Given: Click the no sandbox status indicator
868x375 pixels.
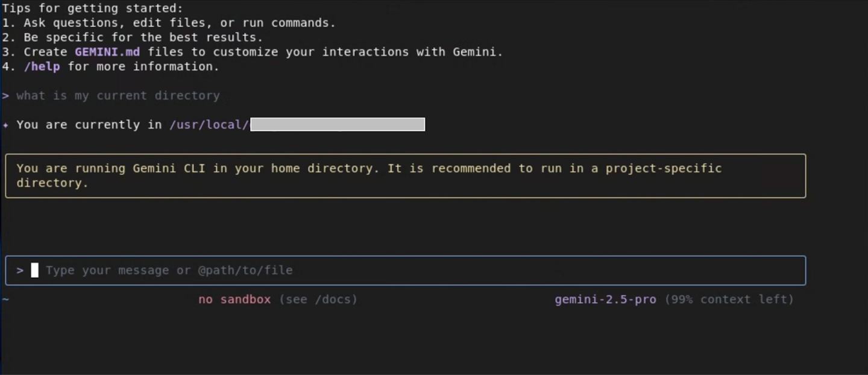Looking at the screenshot, I should (x=234, y=299).
